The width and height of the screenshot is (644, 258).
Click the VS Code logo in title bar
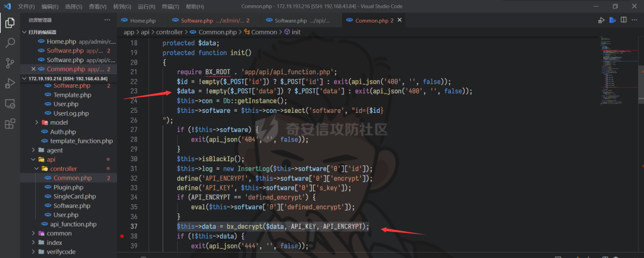point(7,6)
